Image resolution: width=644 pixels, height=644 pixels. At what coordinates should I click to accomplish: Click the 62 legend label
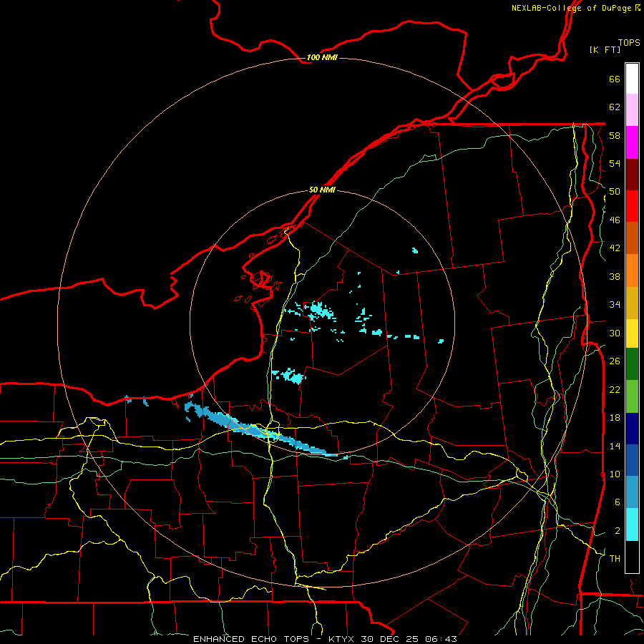pyautogui.click(x=615, y=107)
